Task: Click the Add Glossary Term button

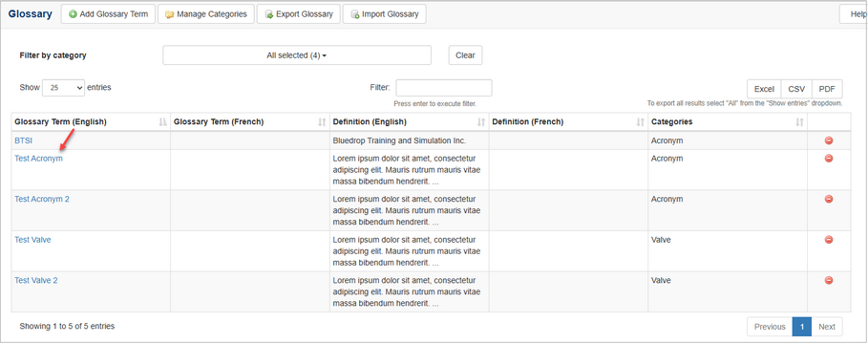Action: (108, 13)
